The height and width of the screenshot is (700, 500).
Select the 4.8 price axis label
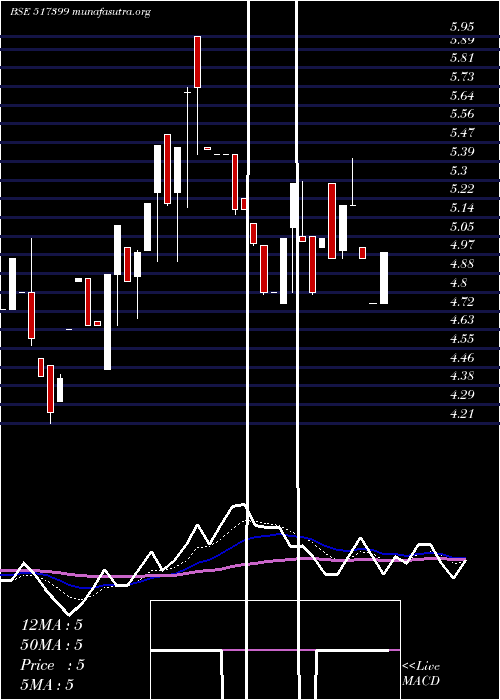click(459, 282)
